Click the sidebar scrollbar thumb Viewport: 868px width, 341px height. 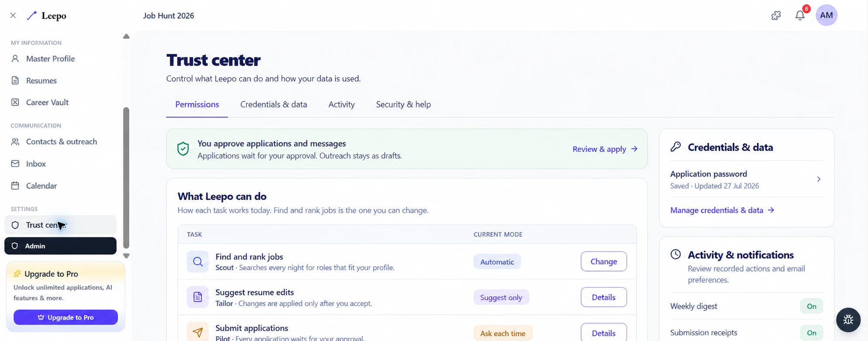126,178
